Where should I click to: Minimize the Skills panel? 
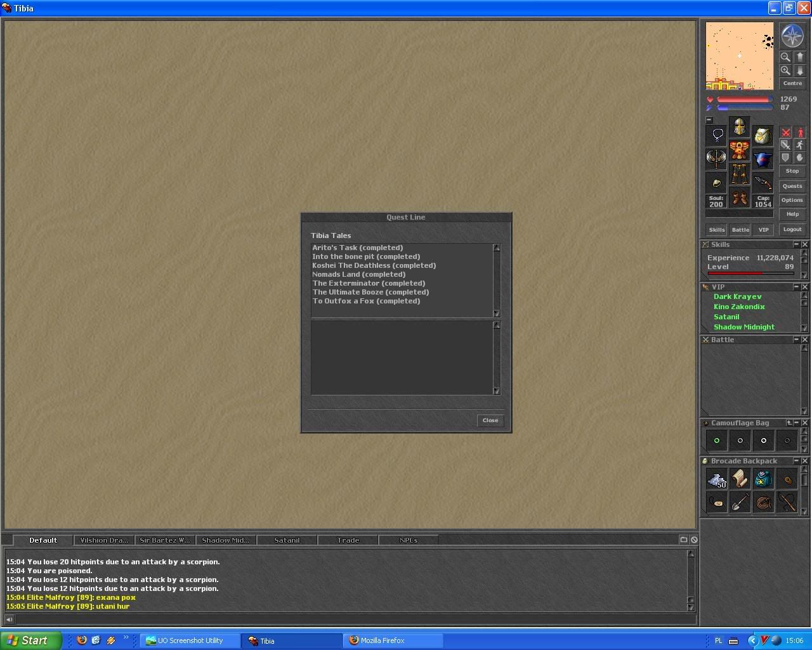pos(796,244)
